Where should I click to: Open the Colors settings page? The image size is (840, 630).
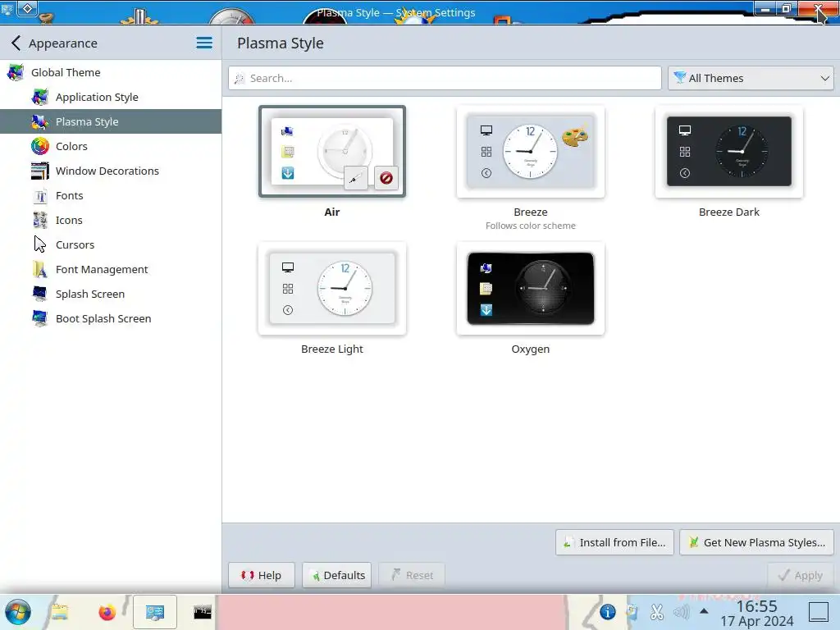coord(111,146)
